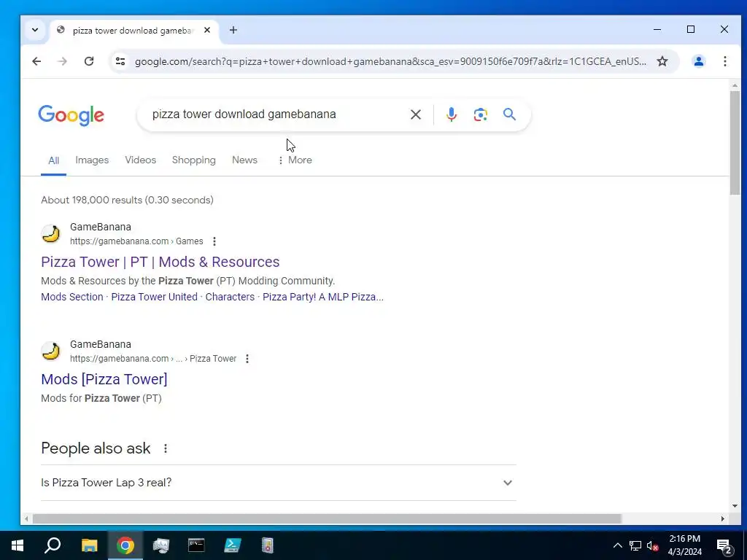The image size is (747, 560).
Task: Open the PowerShell taskbar icon
Action: (x=232, y=545)
